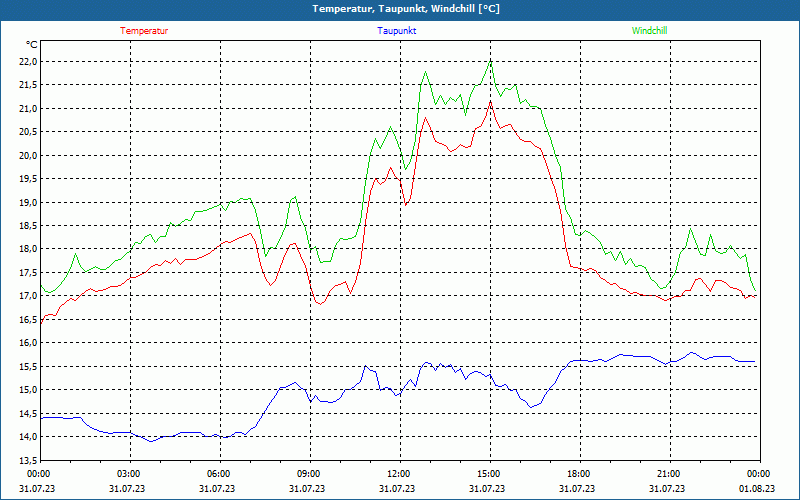The image size is (800, 500).
Task: Click the 22,0 y-axis value
Action: click(29, 62)
